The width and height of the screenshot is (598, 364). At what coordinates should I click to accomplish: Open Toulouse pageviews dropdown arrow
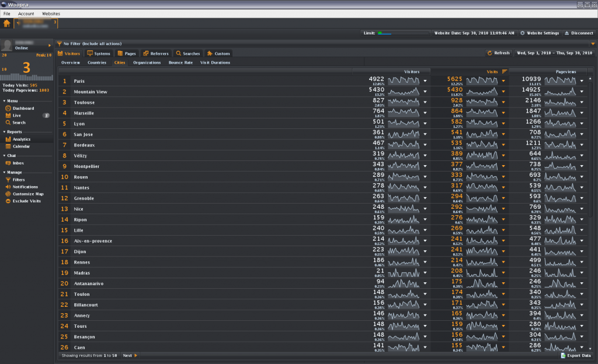coord(582,103)
